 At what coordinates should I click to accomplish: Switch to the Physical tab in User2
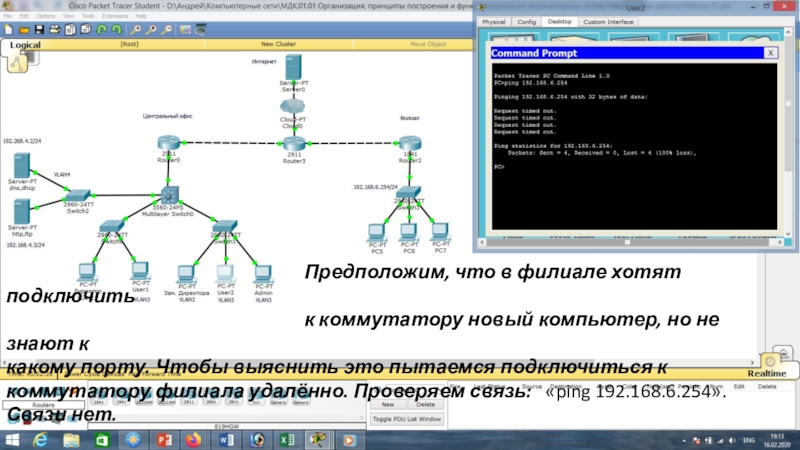point(493,22)
